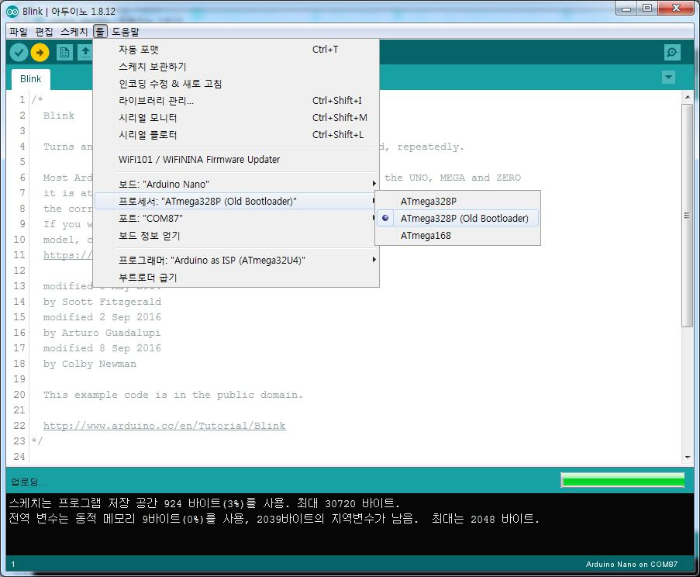This screenshot has width=700, height=577.
Task: Open the arduino.cc Tutorial/Blink link
Action: (164, 426)
